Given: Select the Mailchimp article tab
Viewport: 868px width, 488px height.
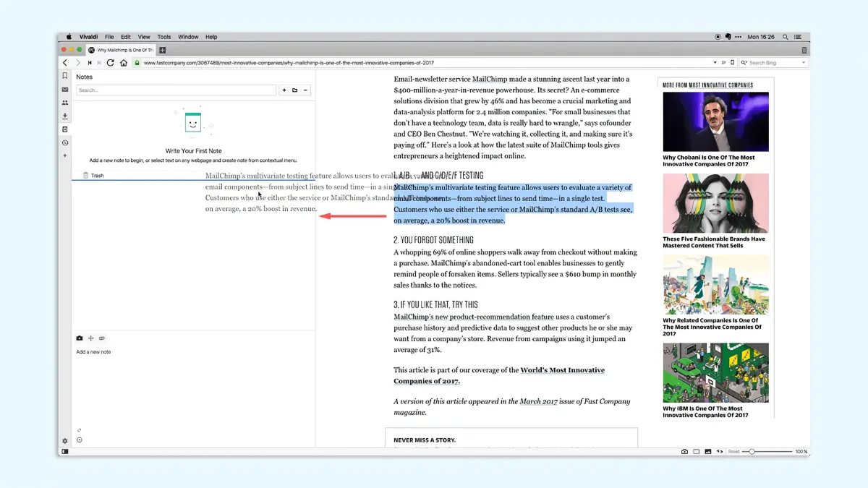Looking at the screenshot, I should tap(122, 50).
